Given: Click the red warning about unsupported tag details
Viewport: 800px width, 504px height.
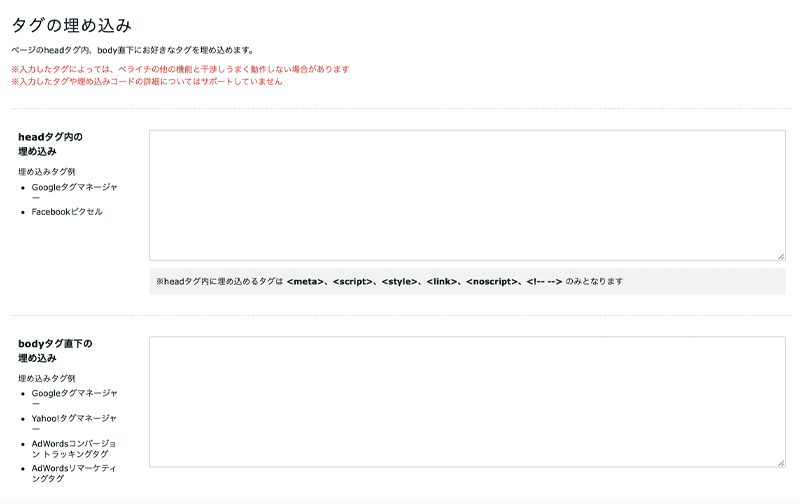Looking at the screenshot, I should pos(146,81).
